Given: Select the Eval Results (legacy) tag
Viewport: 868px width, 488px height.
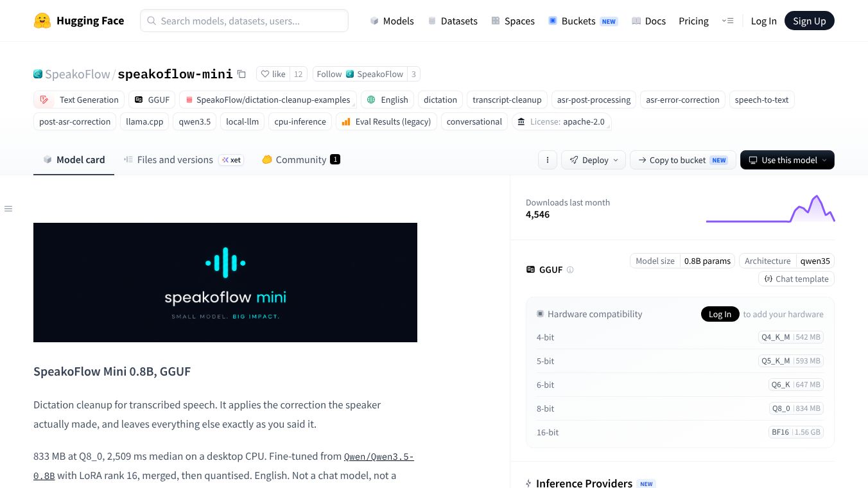Looking at the screenshot, I should (386, 121).
